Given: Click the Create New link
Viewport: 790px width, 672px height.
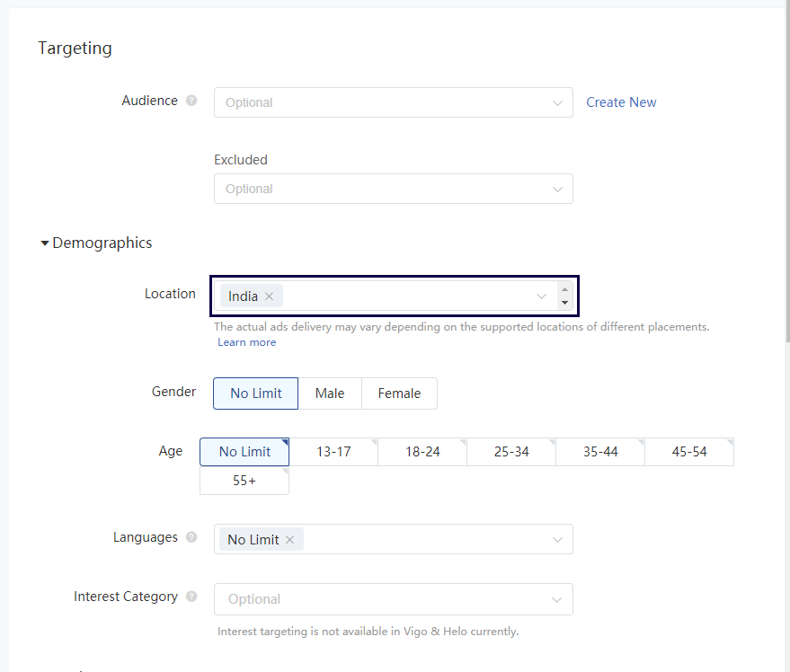Looking at the screenshot, I should click(x=621, y=102).
